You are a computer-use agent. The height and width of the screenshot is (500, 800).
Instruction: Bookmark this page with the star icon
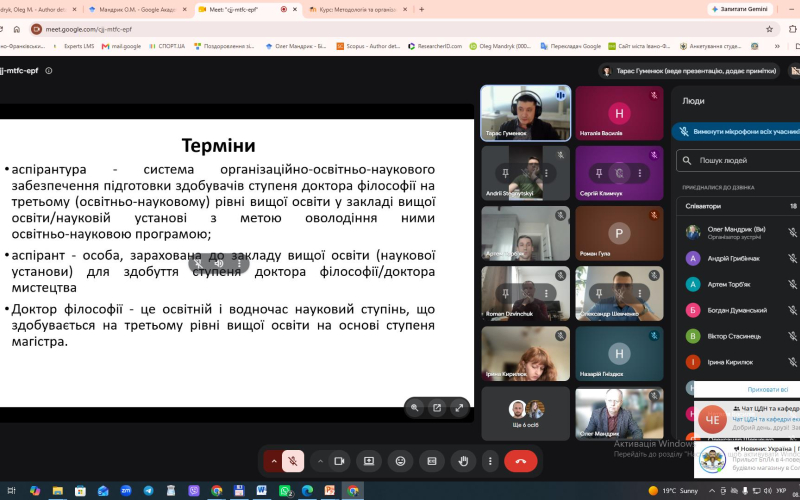(769, 29)
